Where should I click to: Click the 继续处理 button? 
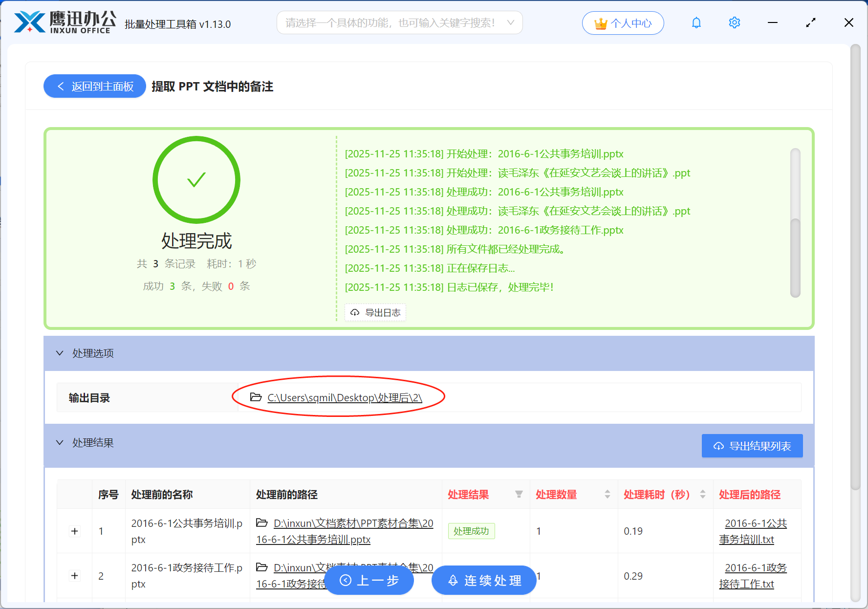point(483,580)
